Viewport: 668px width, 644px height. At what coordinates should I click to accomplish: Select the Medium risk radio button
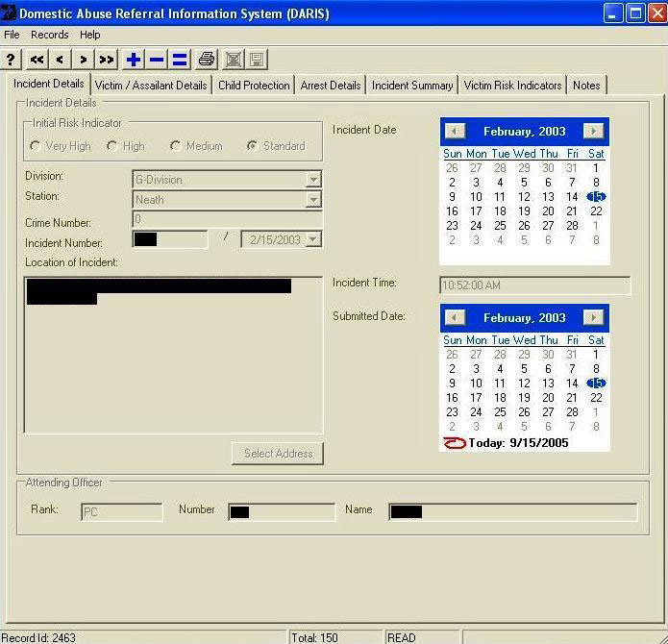tap(175, 146)
